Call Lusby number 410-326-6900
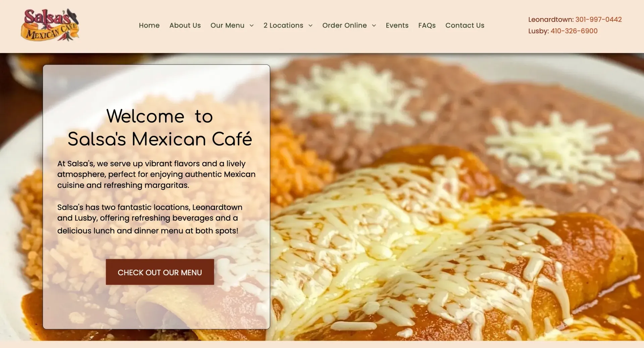This screenshot has height=348, width=644. click(x=574, y=31)
